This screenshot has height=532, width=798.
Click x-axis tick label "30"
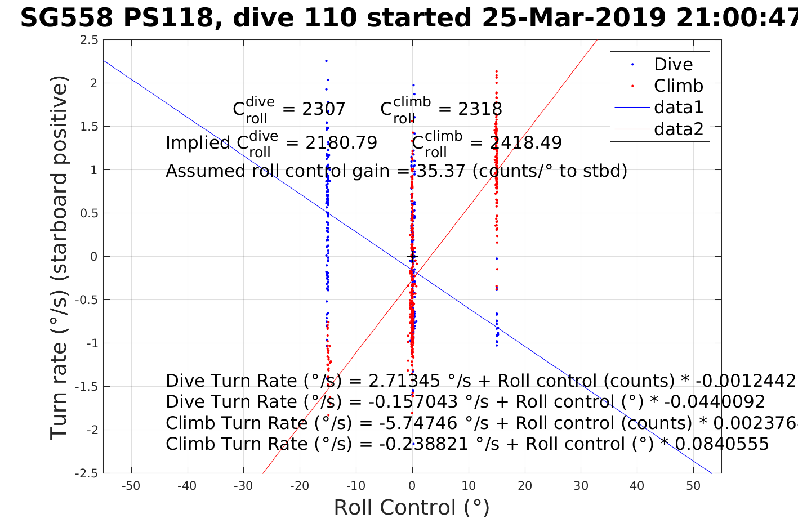(581, 486)
